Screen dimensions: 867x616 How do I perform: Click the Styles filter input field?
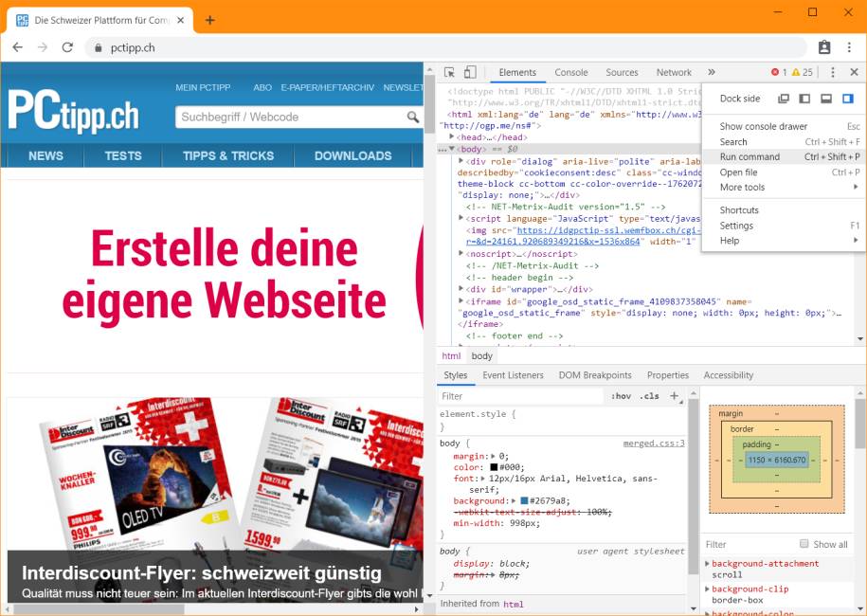(493, 395)
